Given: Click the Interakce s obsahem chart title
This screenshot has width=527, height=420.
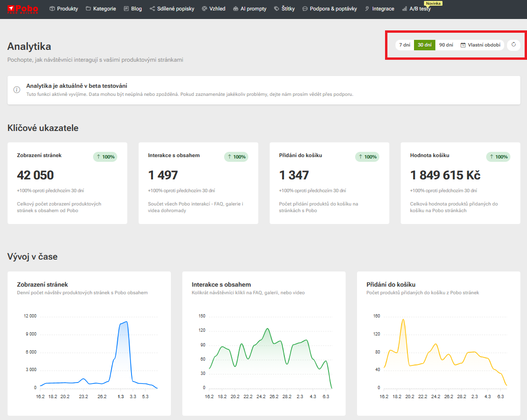Looking at the screenshot, I should (x=221, y=285).
